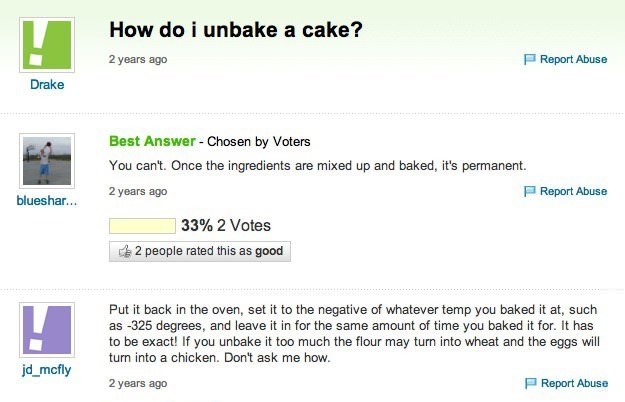This screenshot has height=402, width=625.
Task: Click Report Abuse text on jd_mcfly's answer
Action: (x=573, y=383)
